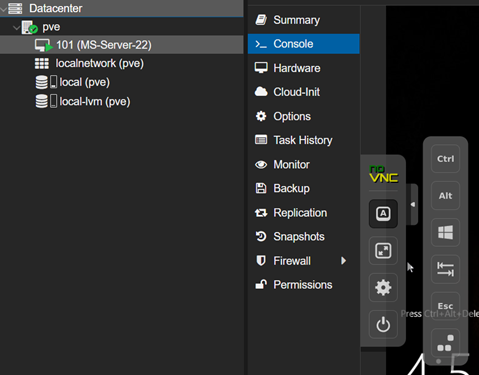Image resolution: width=479 pixels, height=375 pixels.
Task: Open the Task History section
Action: pos(303,140)
